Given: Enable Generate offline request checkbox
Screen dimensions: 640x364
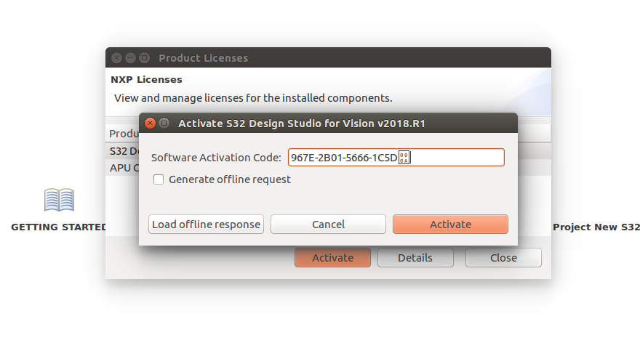Looking at the screenshot, I should (159, 179).
